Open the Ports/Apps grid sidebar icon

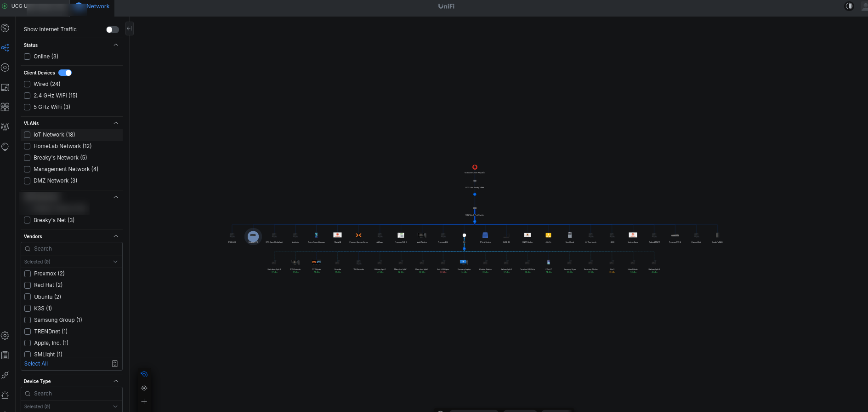coord(5,107)
